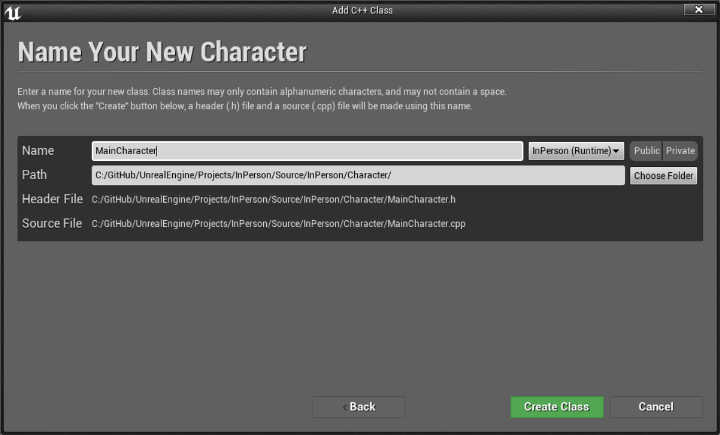Screen dimensions: 720x435
Task: Click the Source File label
Action: click(x=52, y=223)
